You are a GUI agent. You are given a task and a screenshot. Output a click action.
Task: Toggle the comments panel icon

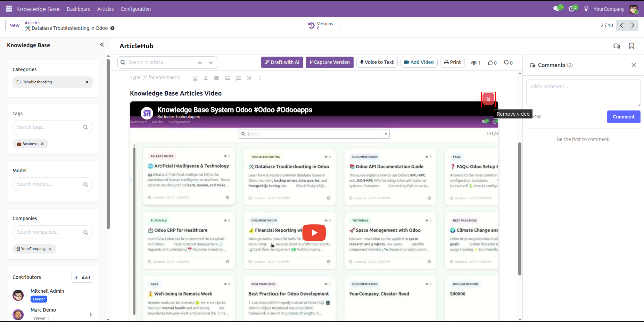point(617,46)
